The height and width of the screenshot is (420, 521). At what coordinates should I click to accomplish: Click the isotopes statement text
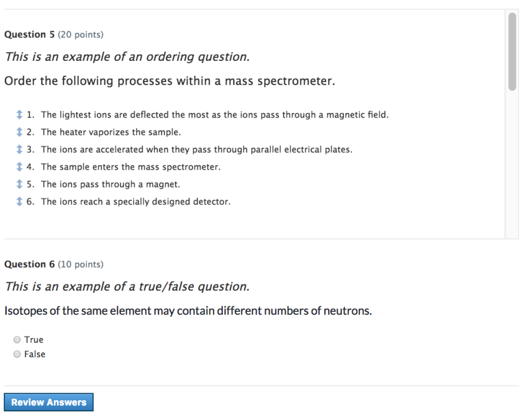(x=186, y=311)
